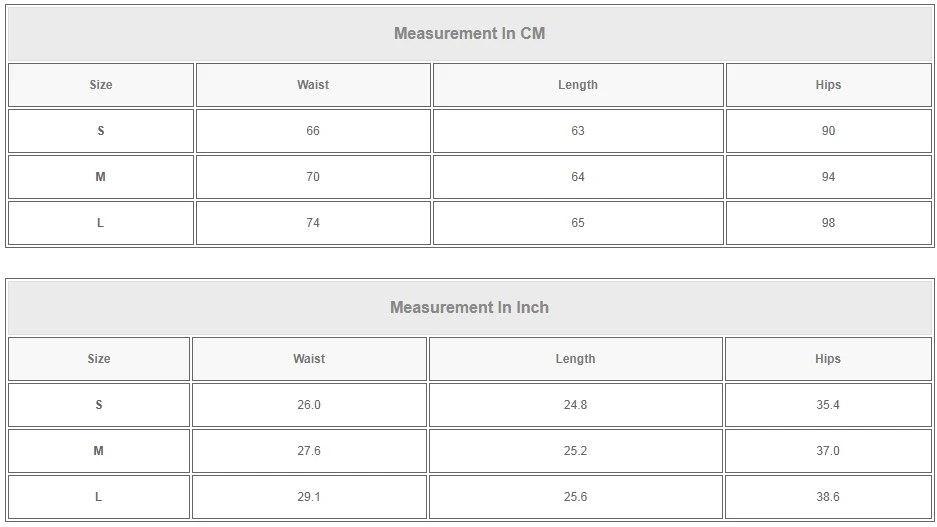Select the S size cell in the CM table
Image resolution: width=937 pixels, height=527 pixels.
pos(100,131)
